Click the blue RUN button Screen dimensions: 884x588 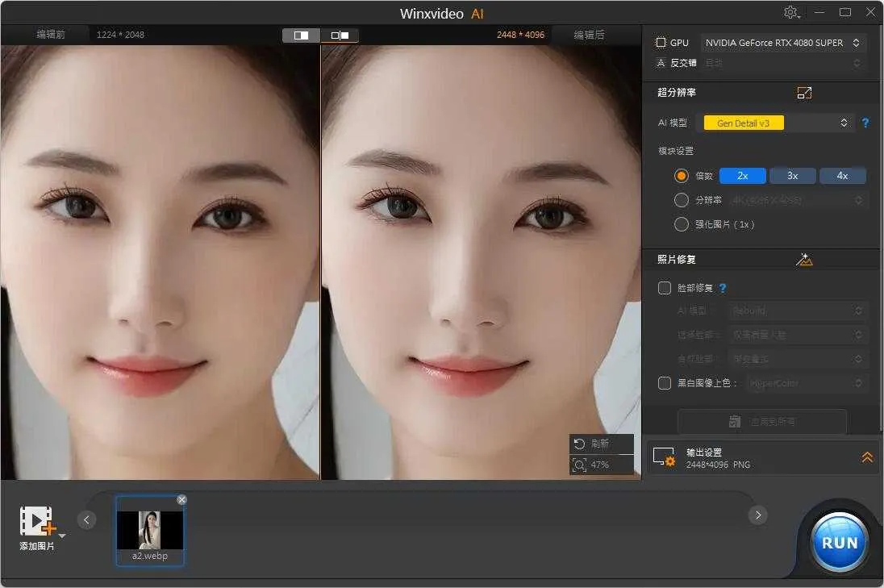click(x=839, y=542)
